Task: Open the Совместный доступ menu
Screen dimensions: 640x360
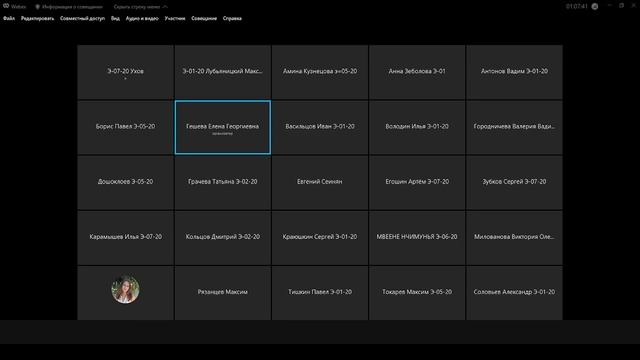Action: point(82,18)
